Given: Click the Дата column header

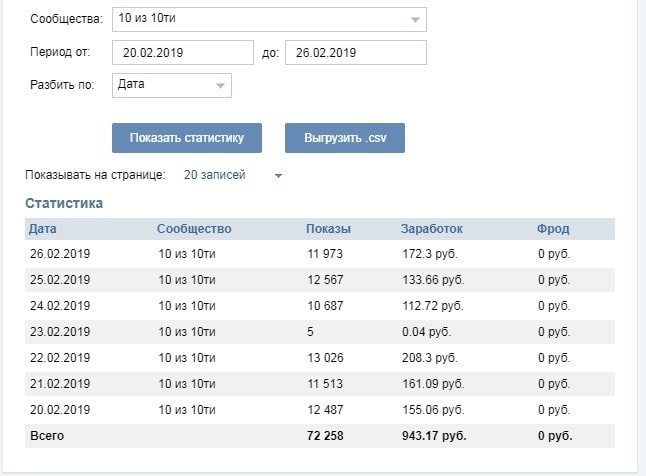Looking at the screenshot, I should point(43,229).
